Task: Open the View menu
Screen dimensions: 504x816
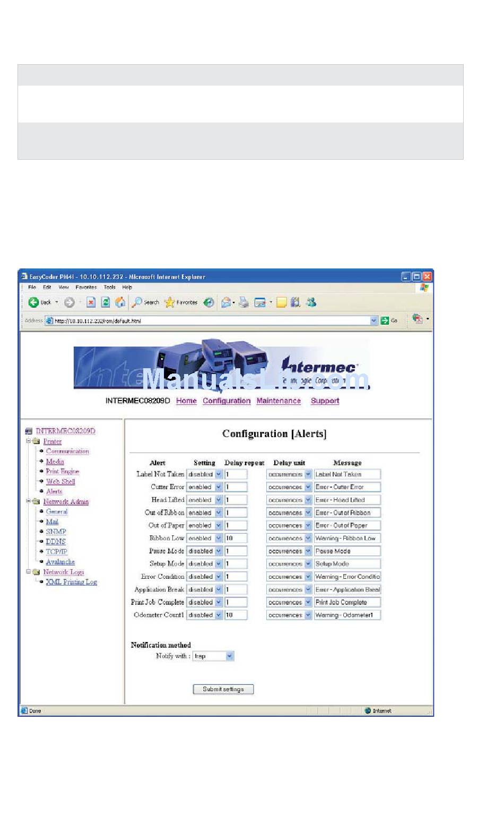Action: coord(64,287)
